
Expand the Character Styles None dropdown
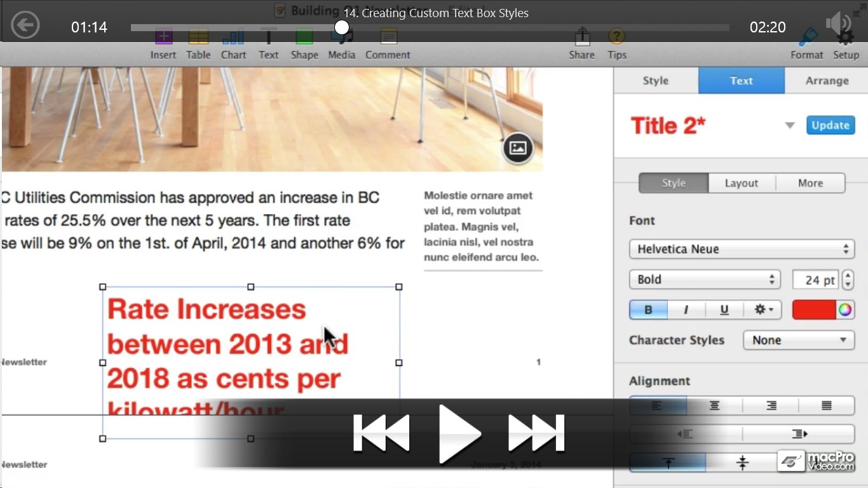[x=799, y=340]
